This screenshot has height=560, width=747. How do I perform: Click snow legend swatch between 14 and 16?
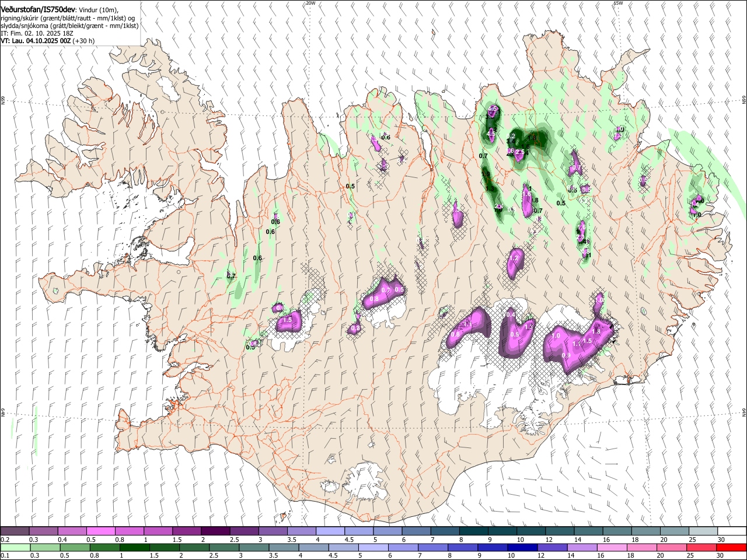click(x=588, y=531)
